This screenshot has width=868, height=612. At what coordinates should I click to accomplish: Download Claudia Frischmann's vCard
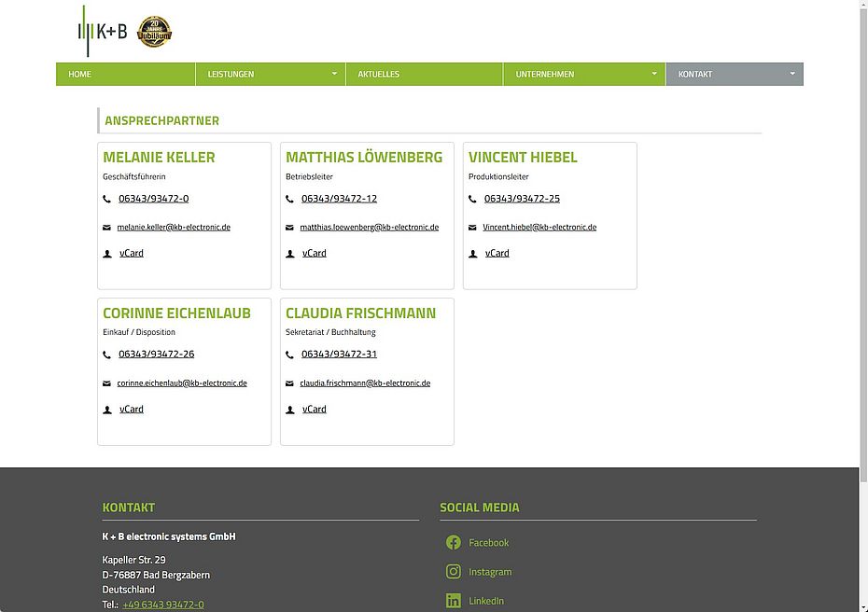[x=315, y=410]
